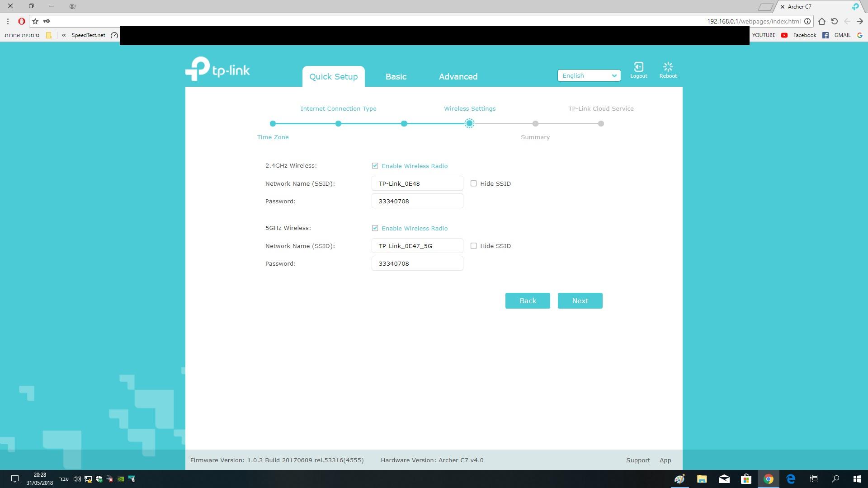Open the SpeedTest.net bookmark
This screenshot has width=868, height=488.
coord(95,35)
